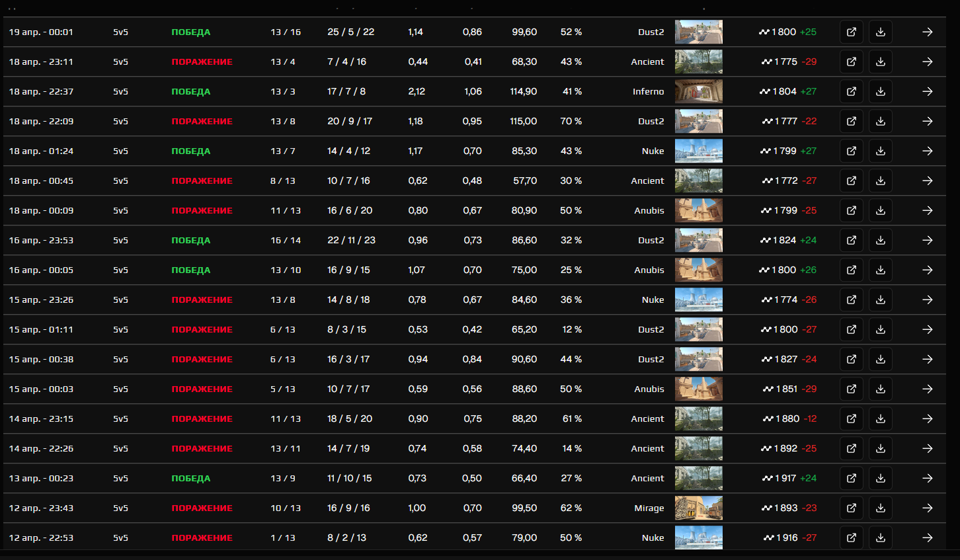The width and height of the screenshot is (960, 560).
Task: Select map name Inferno
Action: pos(648,91)
